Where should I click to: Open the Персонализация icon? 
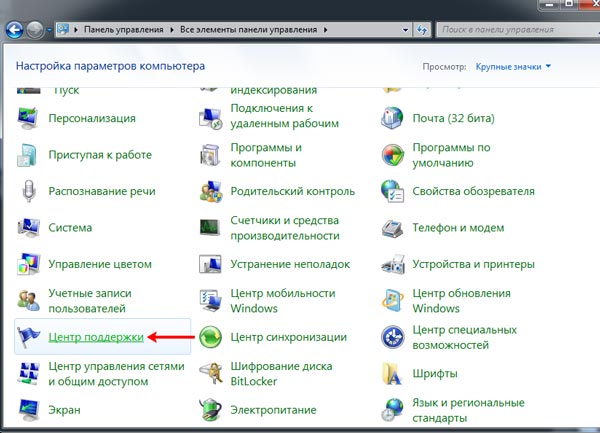pyautogui.click(x=28, y=118)
